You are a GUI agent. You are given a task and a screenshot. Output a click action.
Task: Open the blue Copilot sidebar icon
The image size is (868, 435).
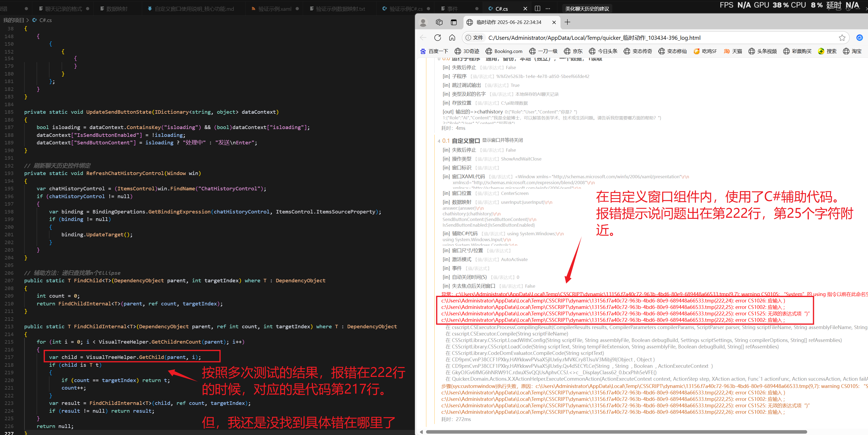click(x=860, y=38)
